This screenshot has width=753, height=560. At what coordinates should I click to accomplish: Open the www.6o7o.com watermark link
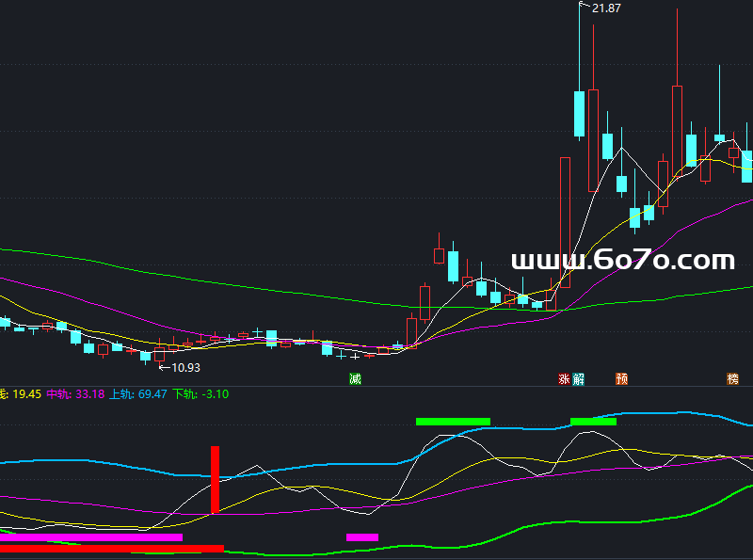[x=622, y=261]
